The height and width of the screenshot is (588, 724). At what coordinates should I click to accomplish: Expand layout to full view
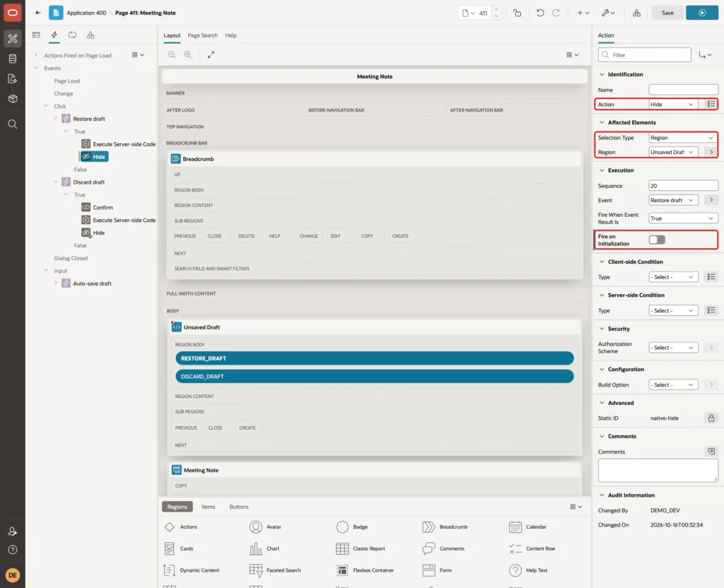[x=211, y=54]
